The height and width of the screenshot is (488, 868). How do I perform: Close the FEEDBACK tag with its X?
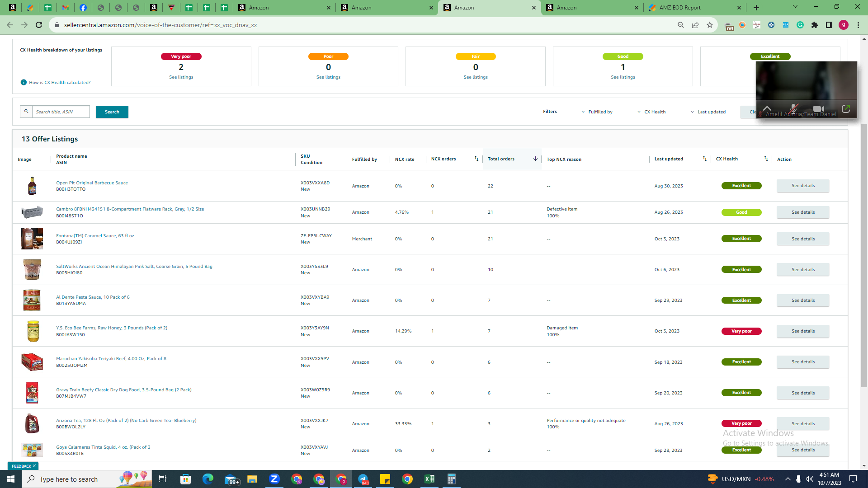point(34,466)
